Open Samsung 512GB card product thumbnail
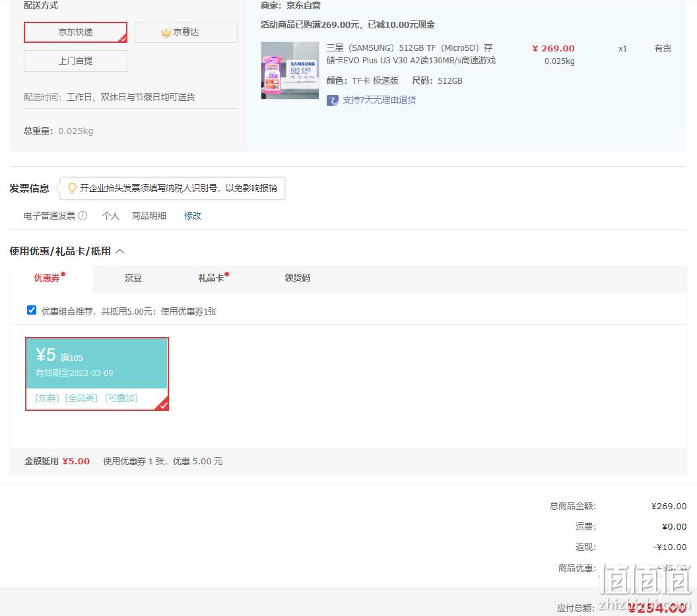This screenshot has width=697, height=616. pyautogui.click(x=290, y=70)
